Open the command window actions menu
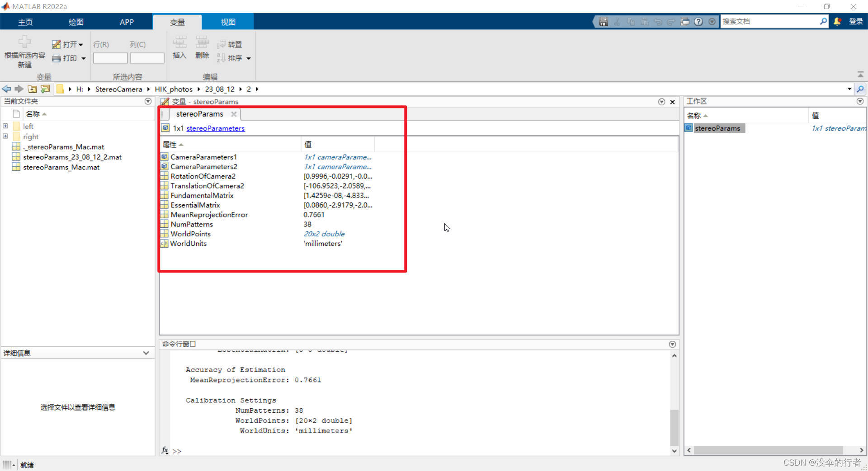Image resolution: width=868 pixels, height=471 pixels. pyautogui.click(x=672, y=344)
